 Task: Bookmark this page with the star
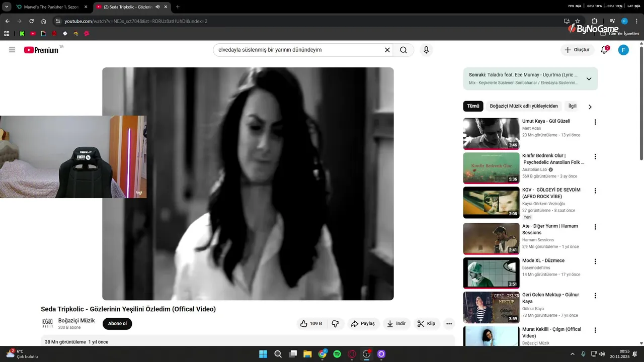click(578, 21)
